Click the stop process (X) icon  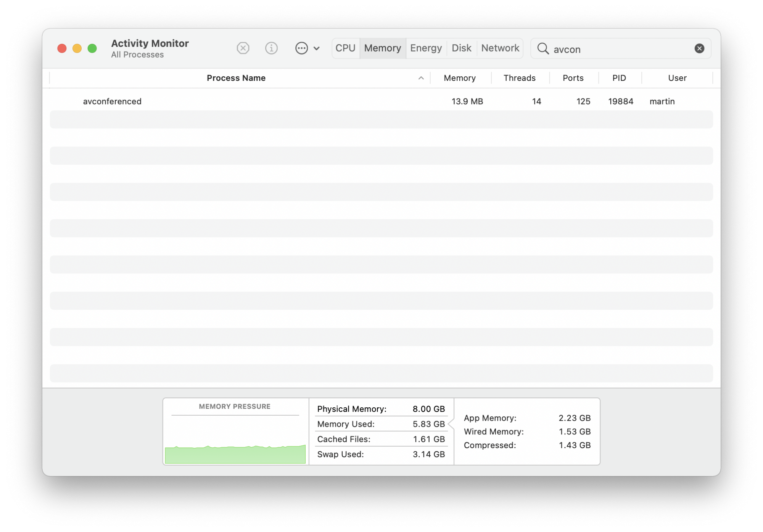click(243, 48)
